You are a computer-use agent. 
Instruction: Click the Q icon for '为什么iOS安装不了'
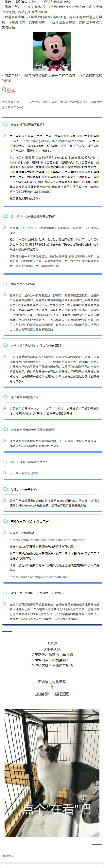click(5, 489)
